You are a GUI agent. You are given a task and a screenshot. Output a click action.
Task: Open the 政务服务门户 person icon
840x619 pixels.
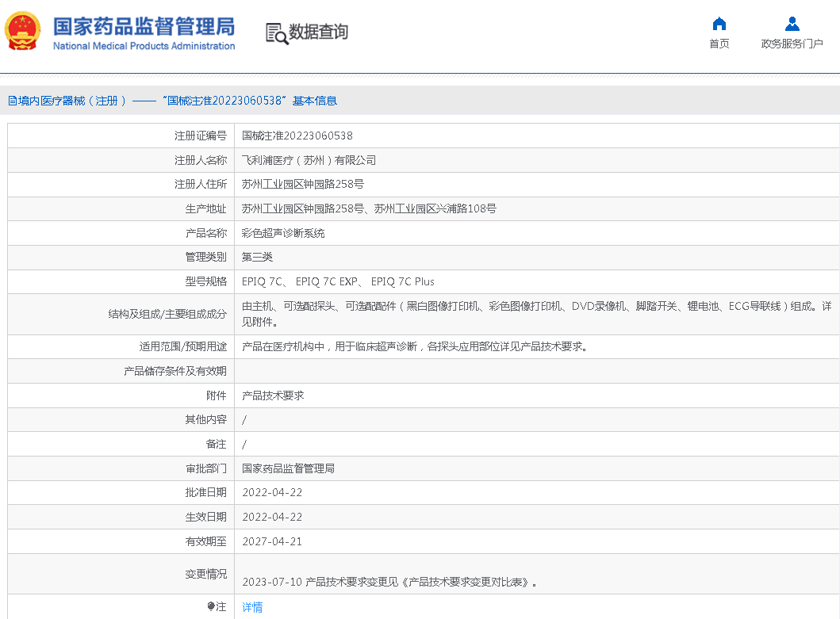click(792, 24)
